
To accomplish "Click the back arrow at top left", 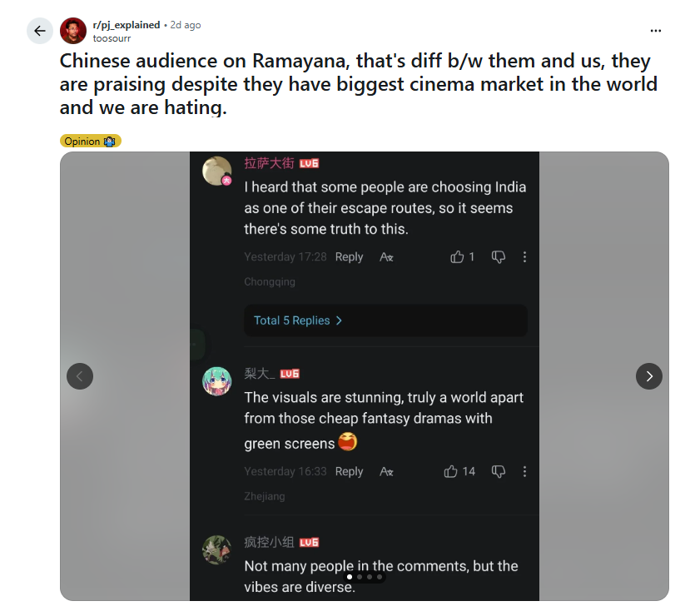I will pos(39,30).
